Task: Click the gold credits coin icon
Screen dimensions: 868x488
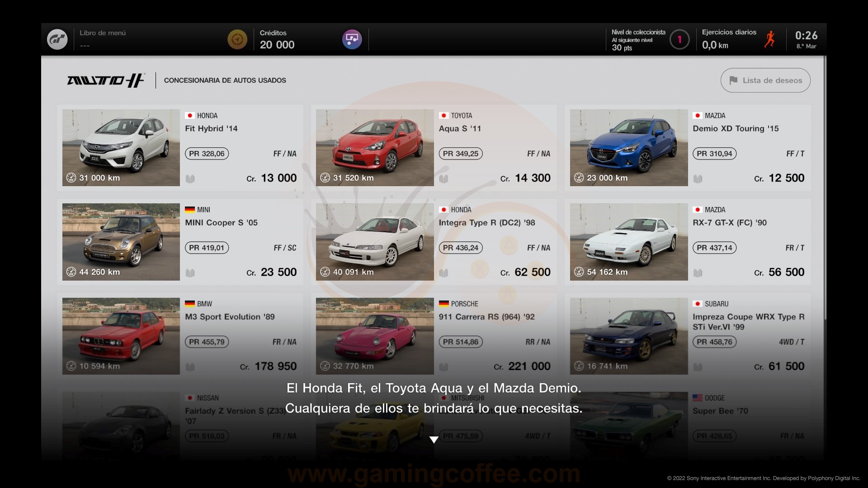Action: [x=237, y=39]
